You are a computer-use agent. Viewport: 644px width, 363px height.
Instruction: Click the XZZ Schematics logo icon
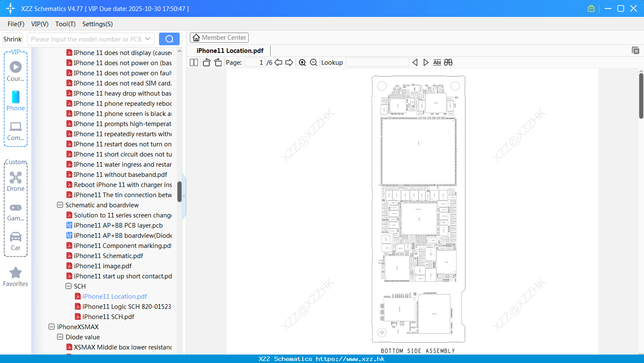11,8
